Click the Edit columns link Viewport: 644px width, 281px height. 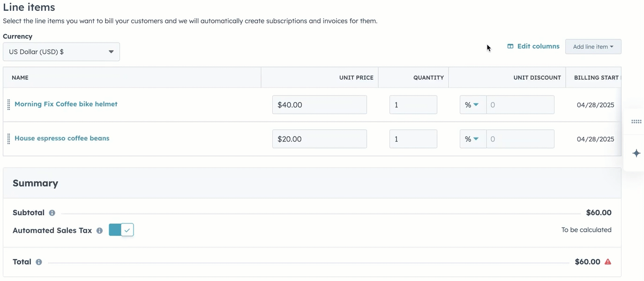[x=533, y=46]
